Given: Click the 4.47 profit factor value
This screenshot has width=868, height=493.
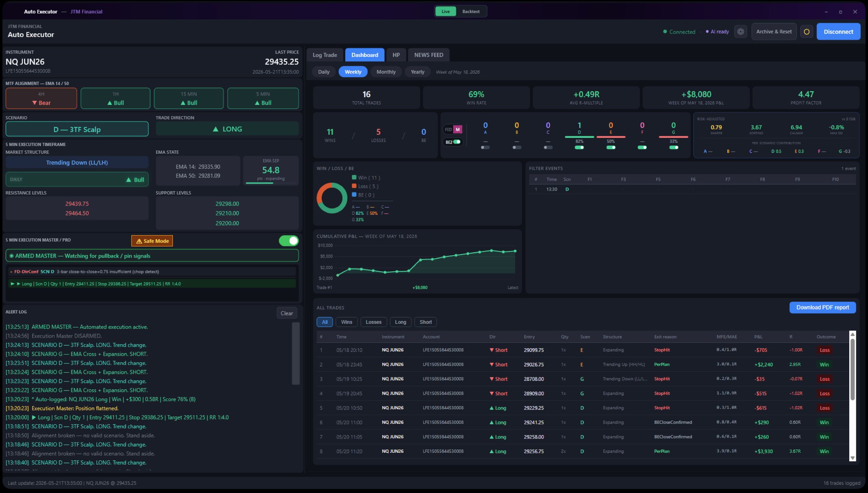Looking at the screenshot, I should (x=806, y=94).
